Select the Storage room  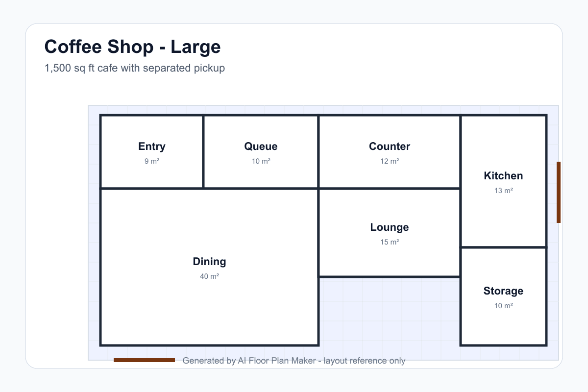[504, 296]
